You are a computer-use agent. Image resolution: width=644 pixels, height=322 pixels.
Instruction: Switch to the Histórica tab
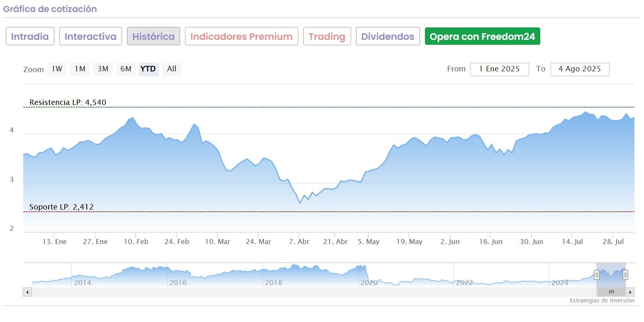[154, 37]
